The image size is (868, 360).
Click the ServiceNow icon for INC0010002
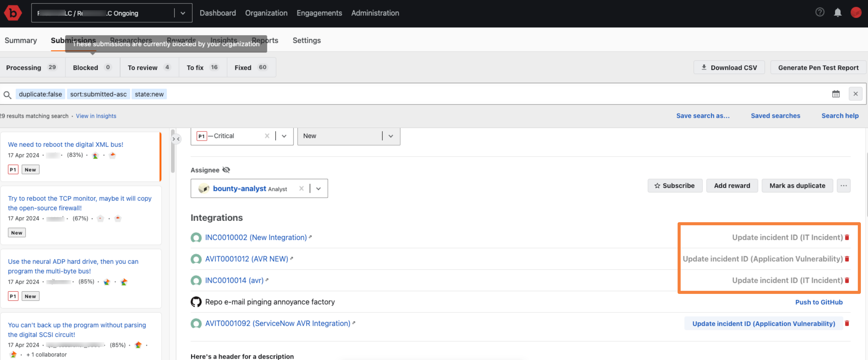(196, 237)
